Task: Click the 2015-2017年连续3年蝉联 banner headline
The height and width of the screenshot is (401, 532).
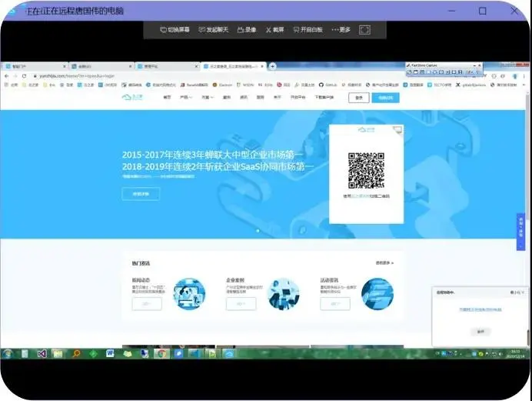Action: tap(213, 155)
